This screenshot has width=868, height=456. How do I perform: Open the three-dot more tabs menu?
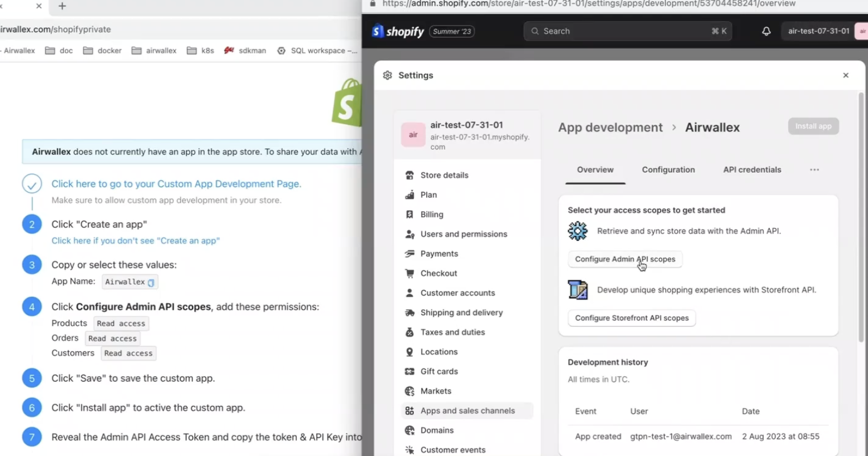coord(814,170)
